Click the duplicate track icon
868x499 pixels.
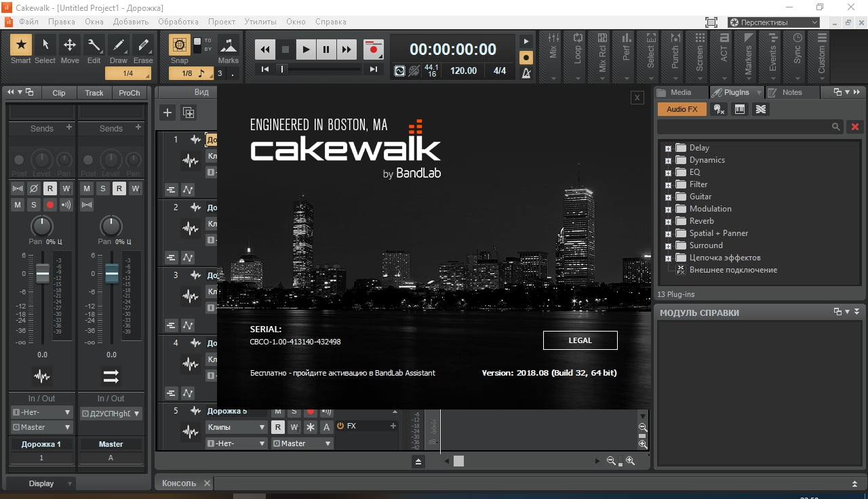click(x=189, y=113)
